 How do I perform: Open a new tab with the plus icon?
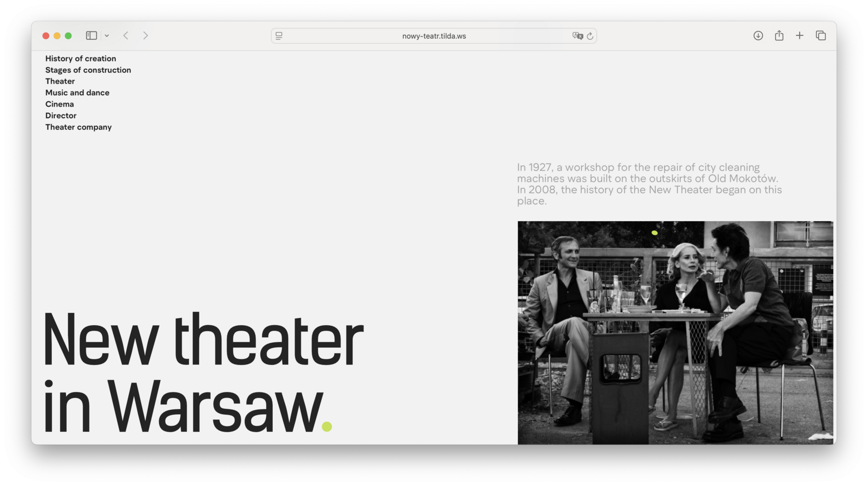[799, 35]
